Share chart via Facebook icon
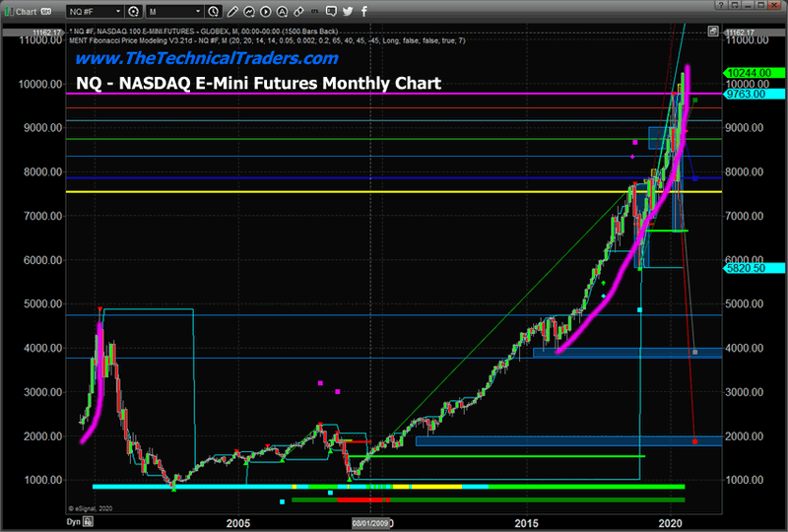Viewport: 788px width, 532px height. (x=364, y=11)
